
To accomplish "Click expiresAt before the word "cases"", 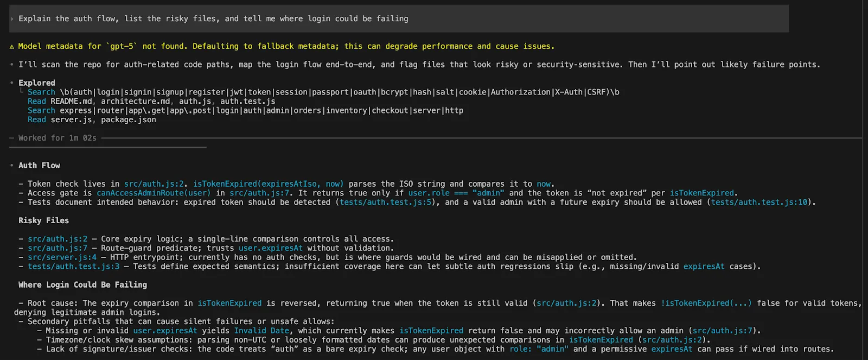I will [x=704, y=267].
